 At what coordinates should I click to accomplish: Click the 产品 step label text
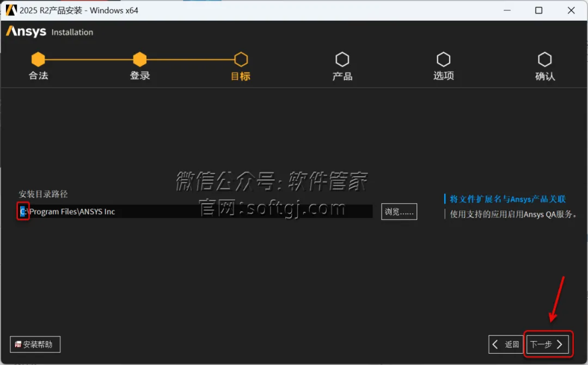tap(342, 76)
